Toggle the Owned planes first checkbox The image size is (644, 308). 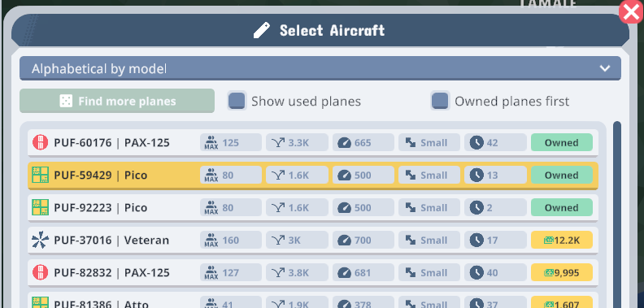pyautogui.click(x=440, y=101)
